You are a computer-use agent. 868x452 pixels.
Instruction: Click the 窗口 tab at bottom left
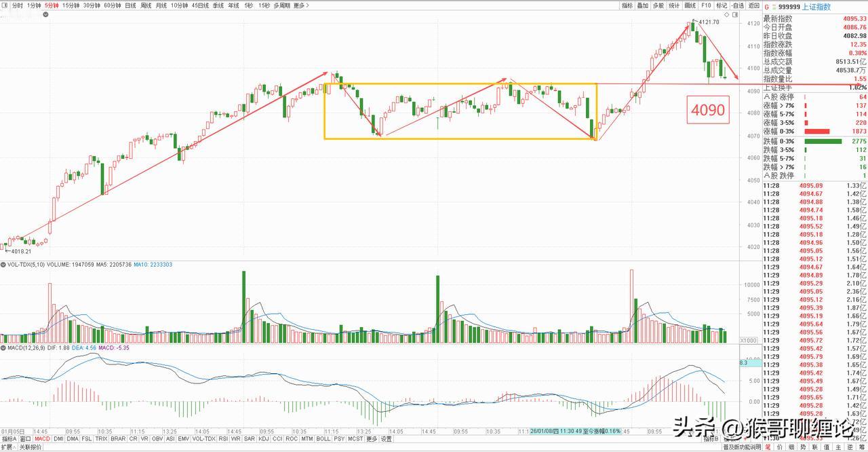[25, 439]
